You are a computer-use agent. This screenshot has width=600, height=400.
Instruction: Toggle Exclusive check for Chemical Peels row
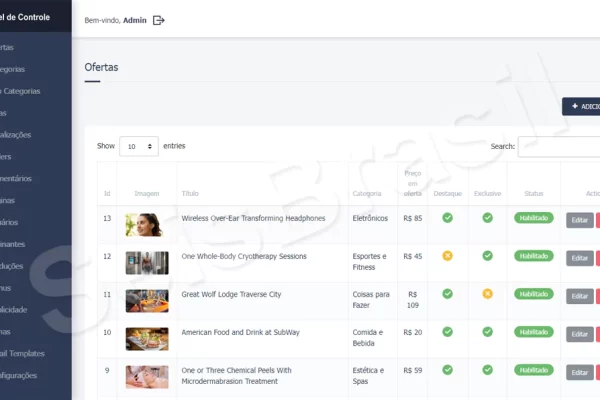tap(488, 370)
